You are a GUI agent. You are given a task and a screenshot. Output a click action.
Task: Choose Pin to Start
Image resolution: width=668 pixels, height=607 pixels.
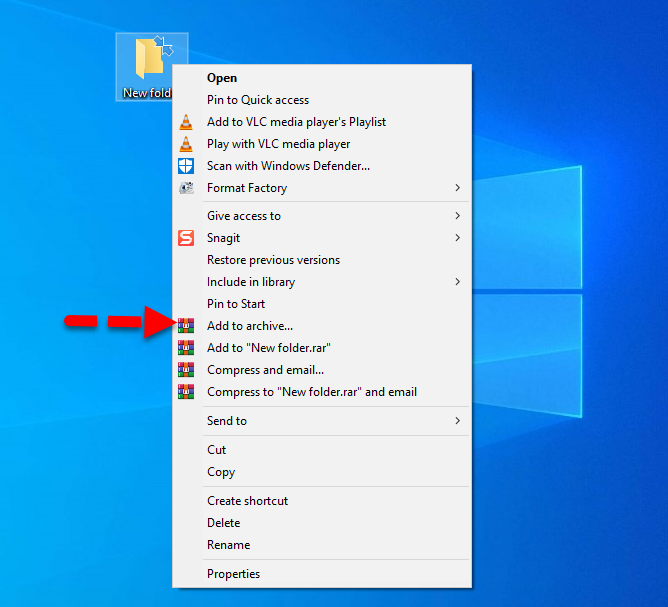tap(236, 304)
